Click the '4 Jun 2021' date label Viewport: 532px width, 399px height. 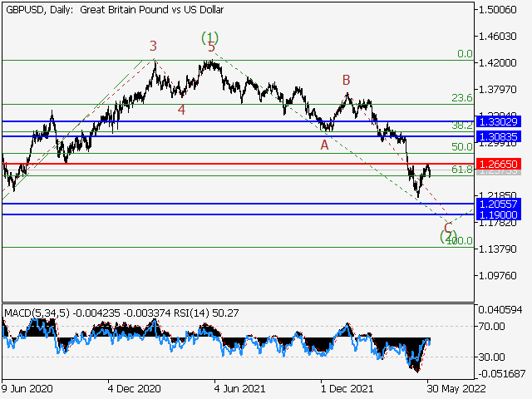[x=239, y=388]
